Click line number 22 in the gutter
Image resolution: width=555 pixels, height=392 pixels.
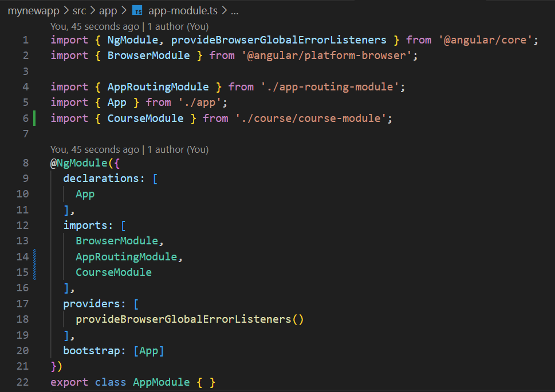(23, 382)
